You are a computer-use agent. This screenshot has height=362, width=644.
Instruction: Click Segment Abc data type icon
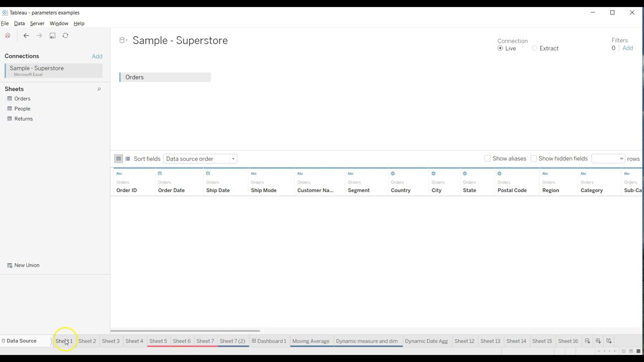pyautogui.click(x=351, y=173)
